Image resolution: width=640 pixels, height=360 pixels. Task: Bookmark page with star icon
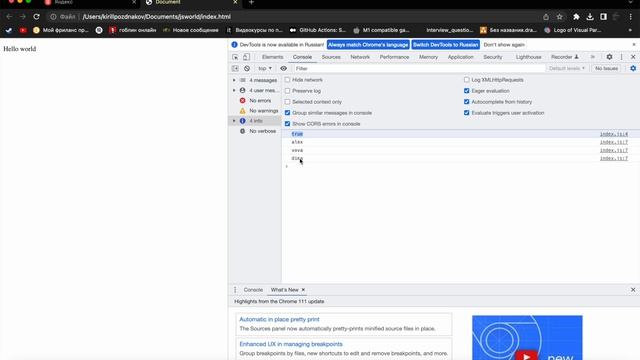pyautogui.click(x=560, y=17)
